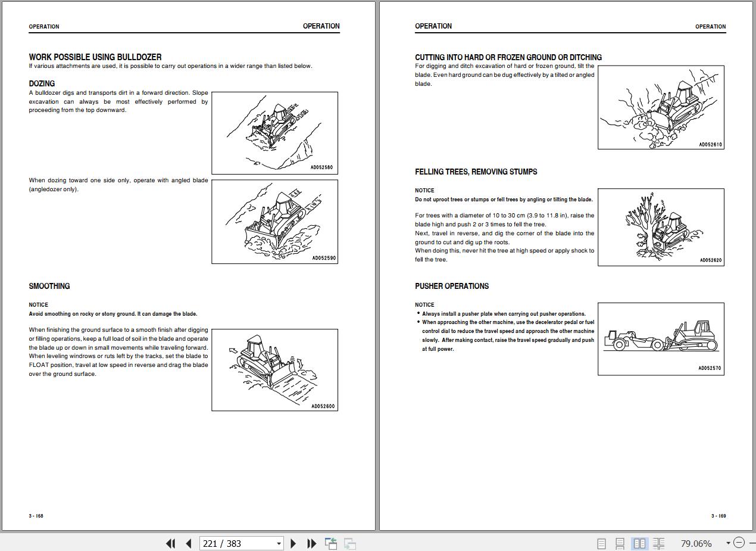Go to the previous page
Screen dimensions: 756x551
coord(189,543)
